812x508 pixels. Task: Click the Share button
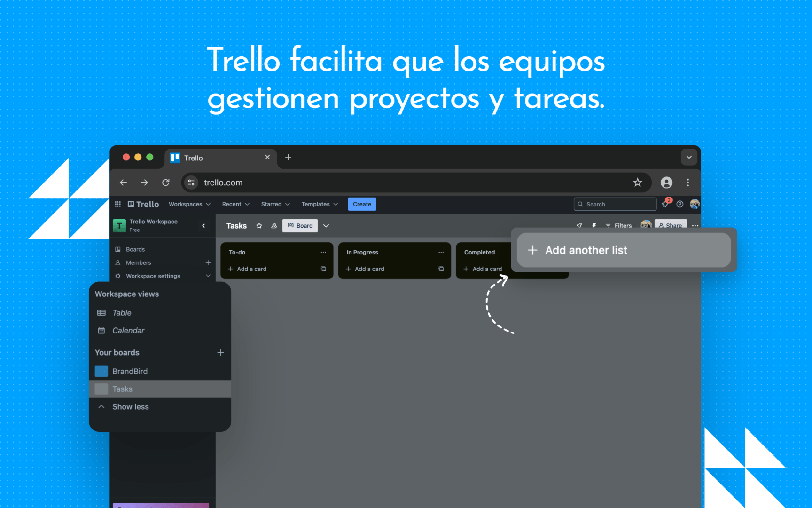671,225
